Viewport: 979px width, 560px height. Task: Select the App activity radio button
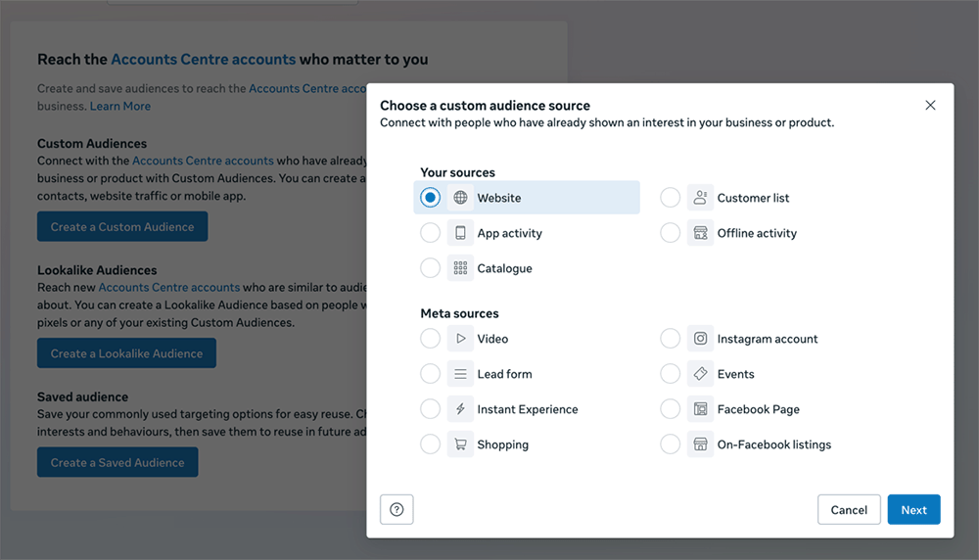point(430,233)
